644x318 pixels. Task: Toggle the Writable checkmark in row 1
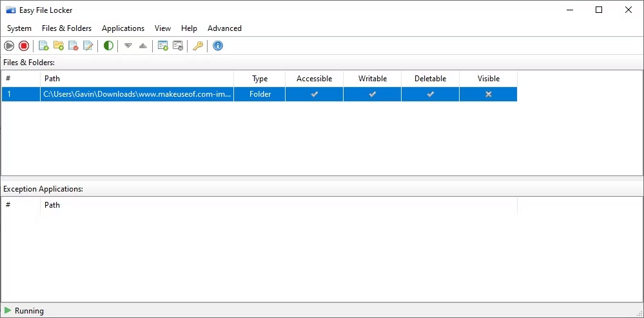(x=372, y=94)
